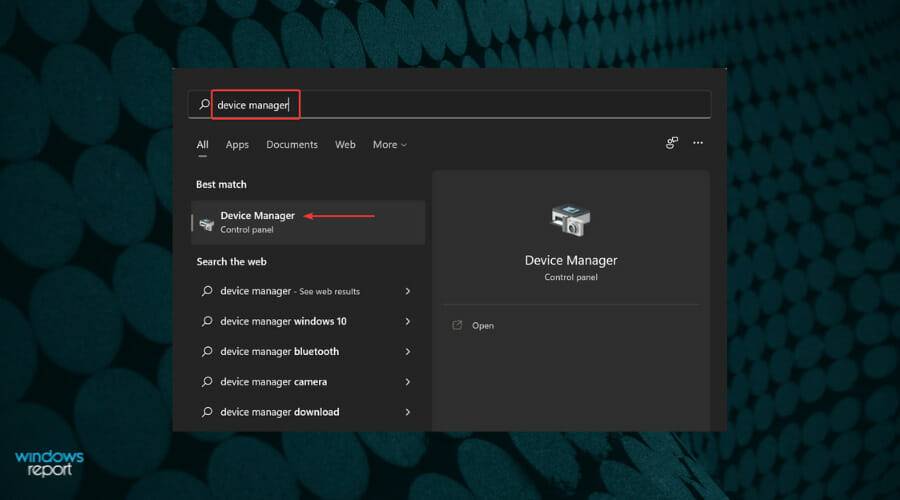This screenshot has height=500, width=900.
Task: Click the search box containing 'device manager'
Action: tap(449, 104)
